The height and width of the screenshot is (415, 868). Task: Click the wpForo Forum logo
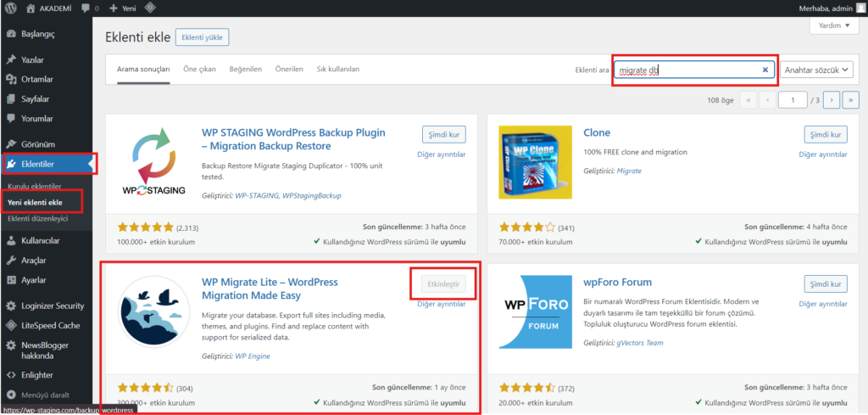pos(536,311)
